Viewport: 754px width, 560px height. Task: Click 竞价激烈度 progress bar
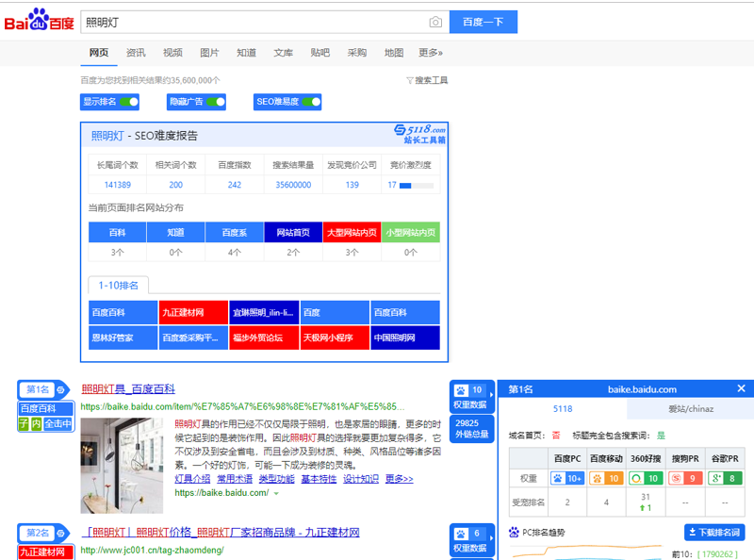pyautogui.click(x=417, y=185)
